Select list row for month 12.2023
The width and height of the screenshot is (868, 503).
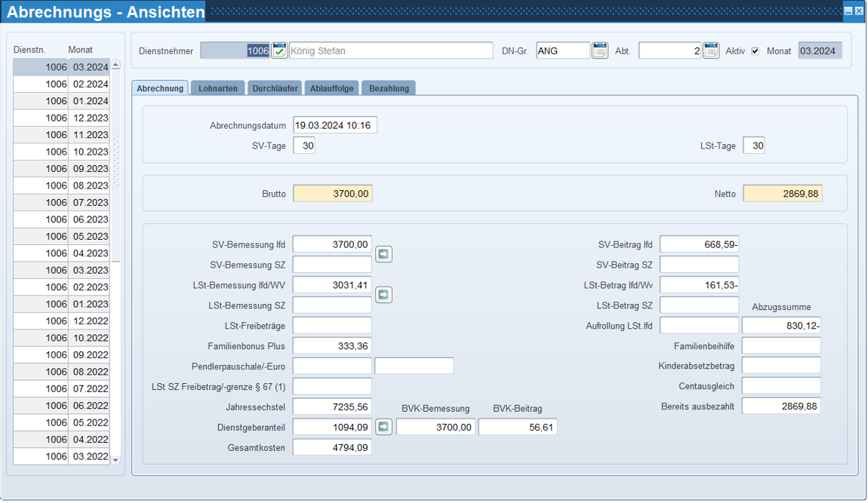pos(61,118)
